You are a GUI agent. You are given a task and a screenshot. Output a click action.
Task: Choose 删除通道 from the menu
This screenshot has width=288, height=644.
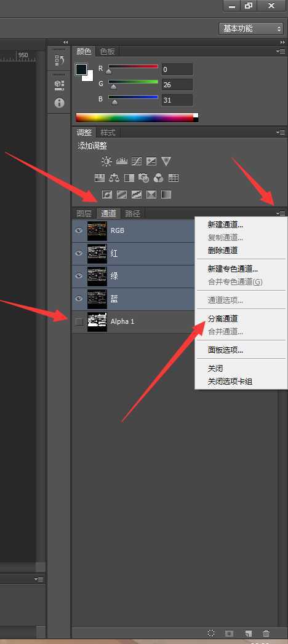241,250
